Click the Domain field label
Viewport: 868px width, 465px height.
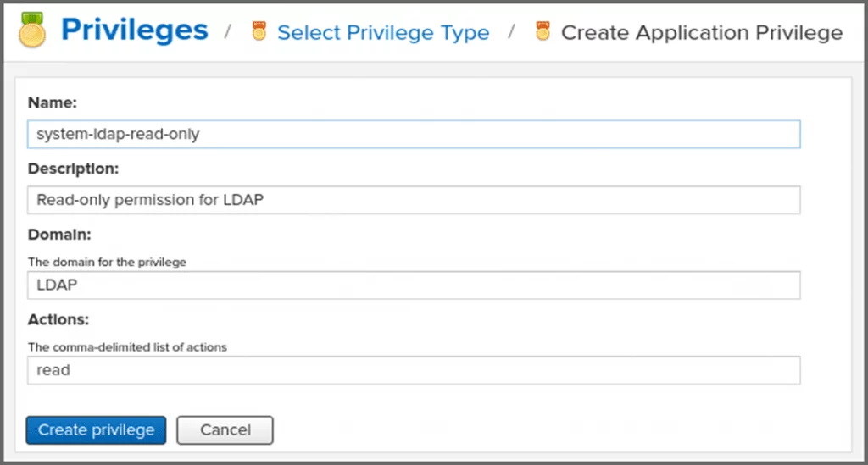(x=59, y=234)
